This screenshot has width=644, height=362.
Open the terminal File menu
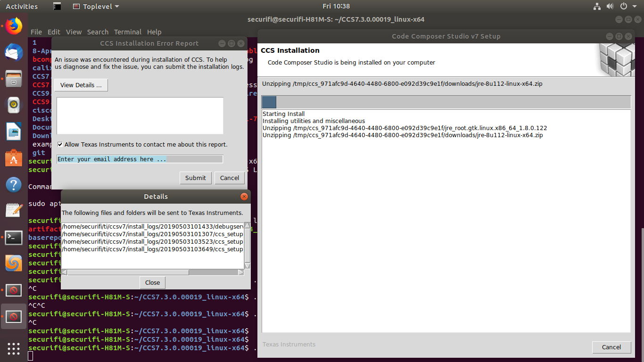pyautogui.click(x=36, y=32)
